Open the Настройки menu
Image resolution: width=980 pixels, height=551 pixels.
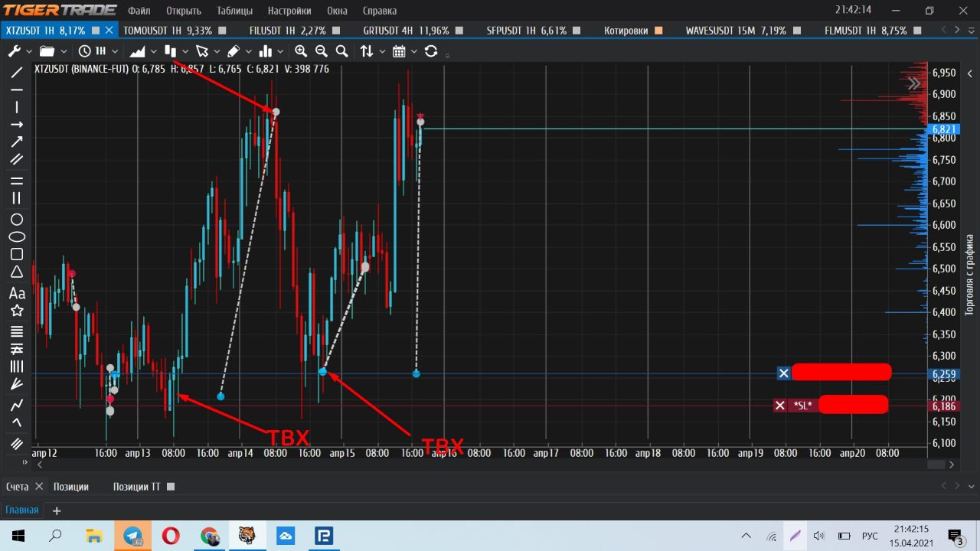(290, 11)
